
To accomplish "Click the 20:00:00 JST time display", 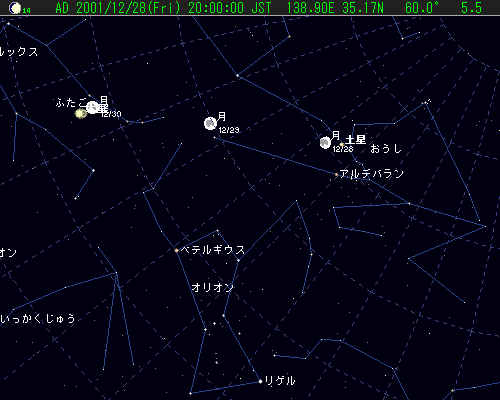I will click(x=230, y=8).
